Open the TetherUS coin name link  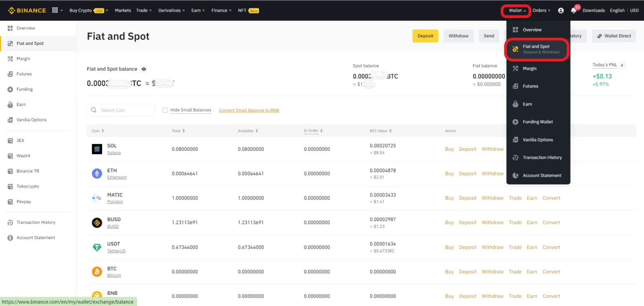[x=117, y=251]
